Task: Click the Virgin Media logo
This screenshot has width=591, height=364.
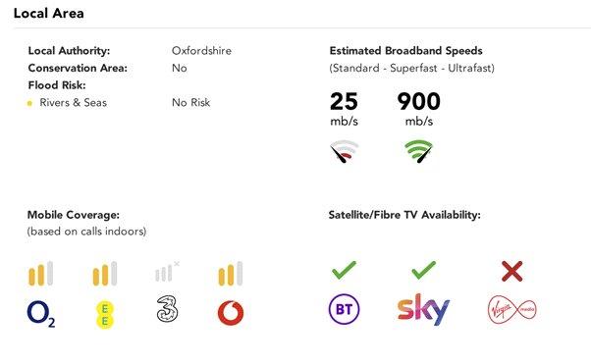Action: [x=512, y=310]
